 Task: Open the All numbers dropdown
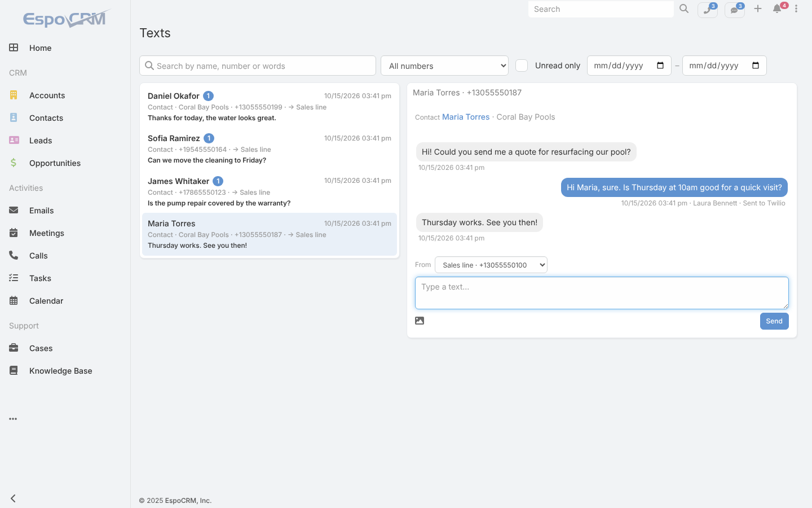click(x=444, y=65)
